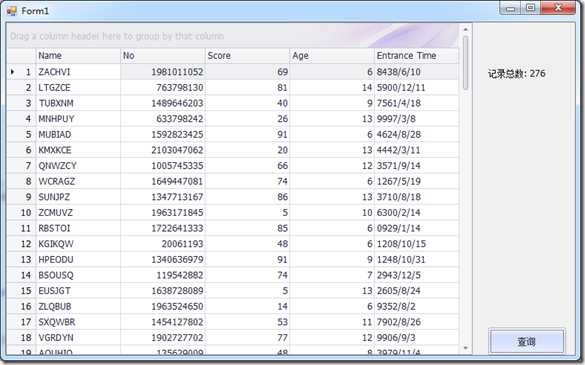Select the SUNJPZ name cell

tap(78, 197)
